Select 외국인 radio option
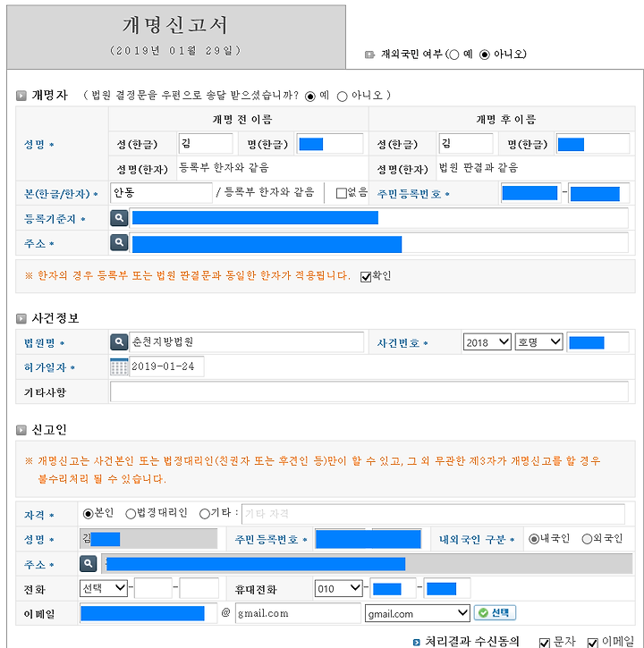This screenshot has width=644, height=648. [x=587, y=539]
